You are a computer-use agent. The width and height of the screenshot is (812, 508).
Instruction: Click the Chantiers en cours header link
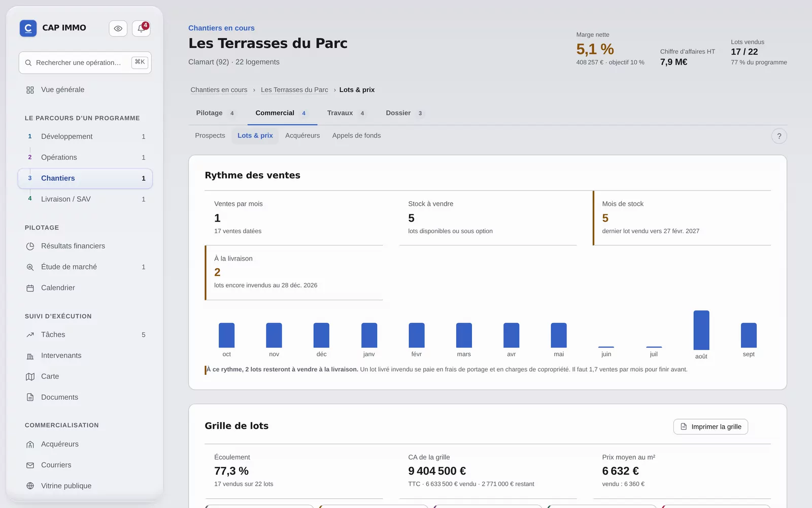coord(221,28)
